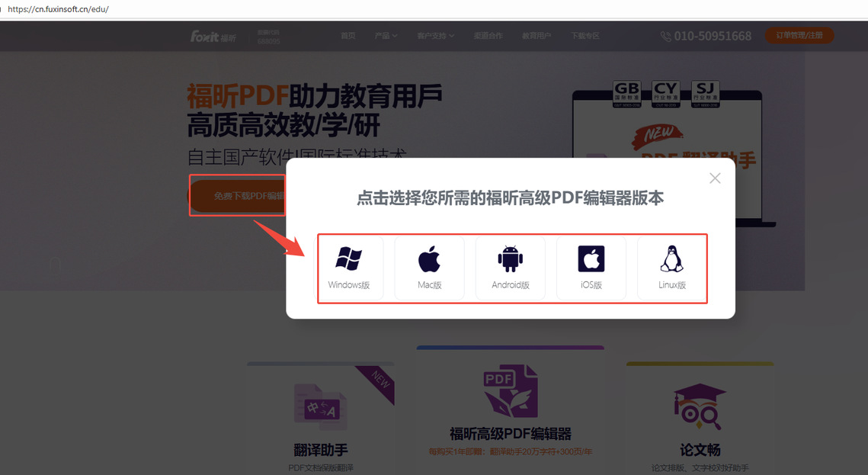Select the iOS版 icon
868x475 pixels.
click(591, 259)
